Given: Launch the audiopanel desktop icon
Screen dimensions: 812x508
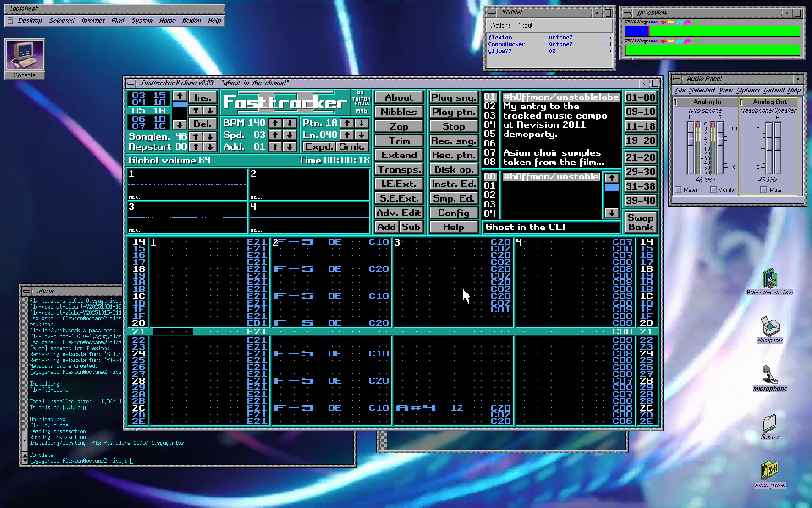Looking at the screenshot, I should pyautogui.click(x=770, y=474).
